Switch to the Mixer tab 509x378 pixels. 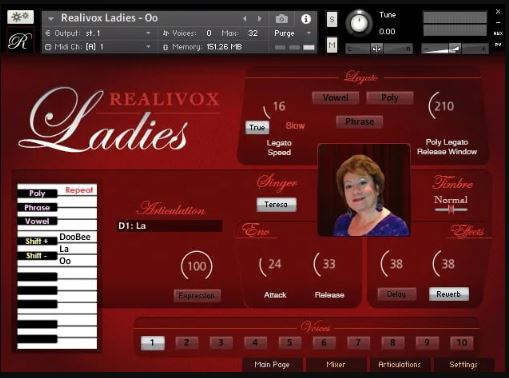tap(336, 364)
